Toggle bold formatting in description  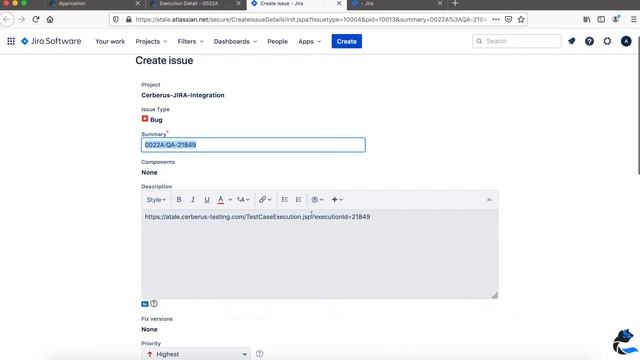[x=179, y=200]
